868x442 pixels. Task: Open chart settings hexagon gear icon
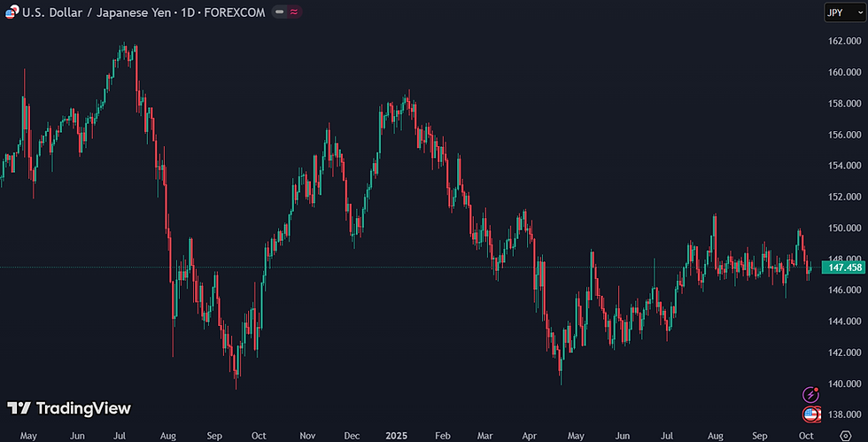pos(845,436)
